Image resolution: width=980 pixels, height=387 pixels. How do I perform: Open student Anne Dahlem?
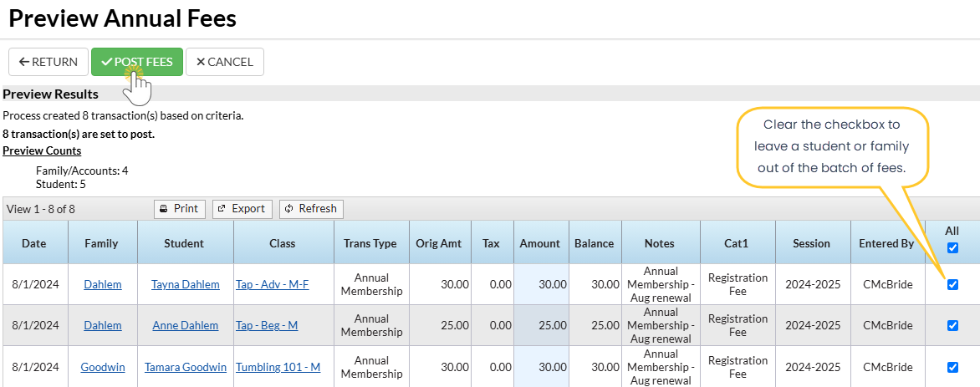click(186, 326)
